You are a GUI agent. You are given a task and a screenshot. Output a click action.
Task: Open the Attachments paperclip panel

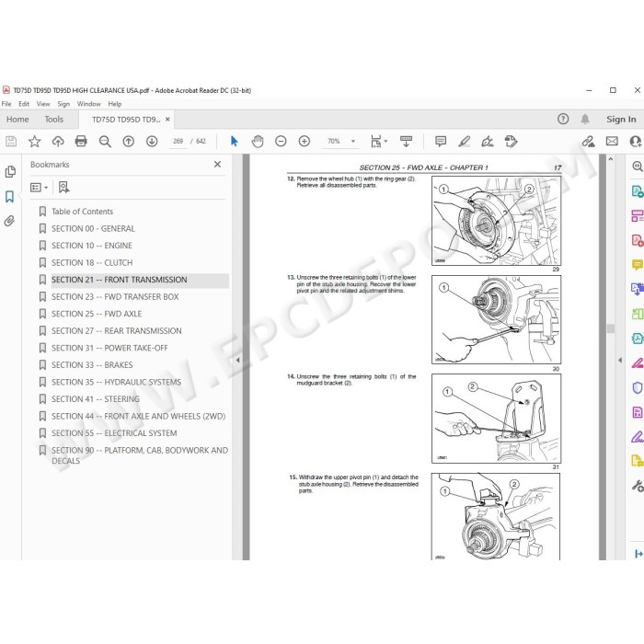pos(10,222)
